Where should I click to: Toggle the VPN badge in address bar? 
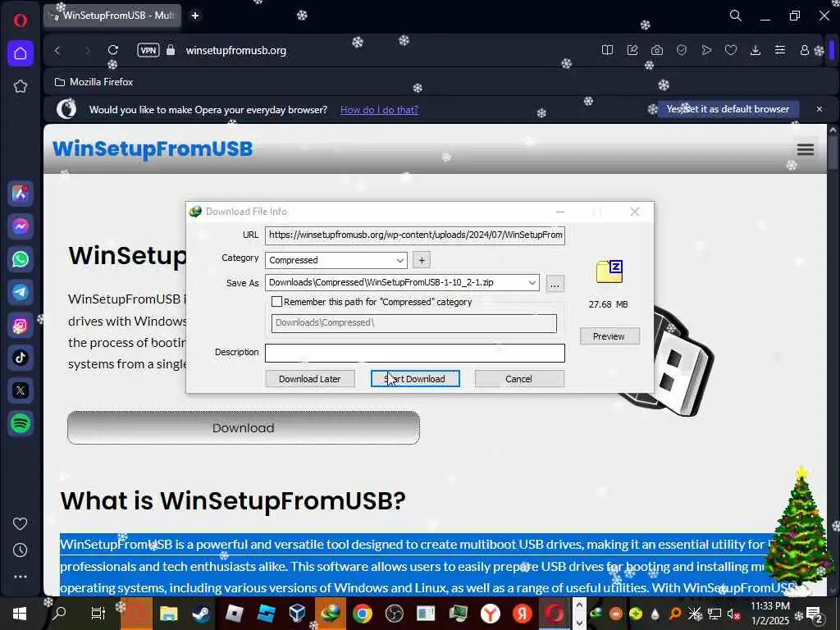[x=148, y=50]
